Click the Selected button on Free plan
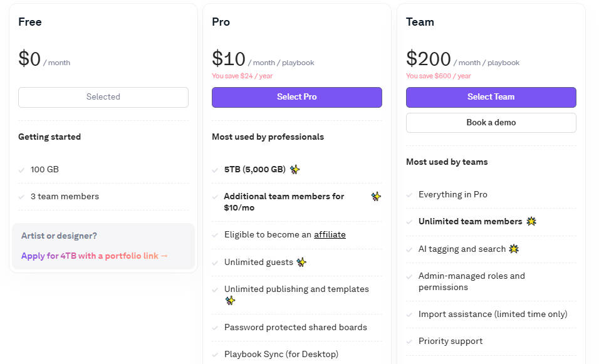The width and height of the screenshot is (599, 364). pos(103,97)
